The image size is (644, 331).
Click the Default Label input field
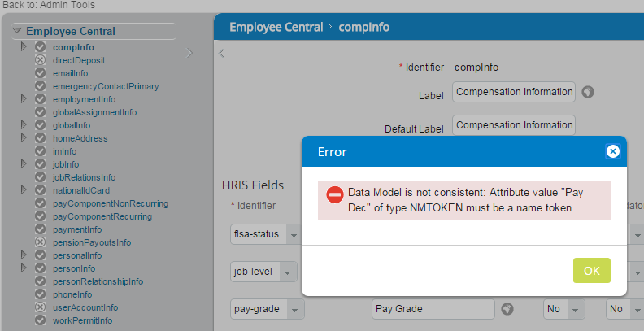(514, 125)
